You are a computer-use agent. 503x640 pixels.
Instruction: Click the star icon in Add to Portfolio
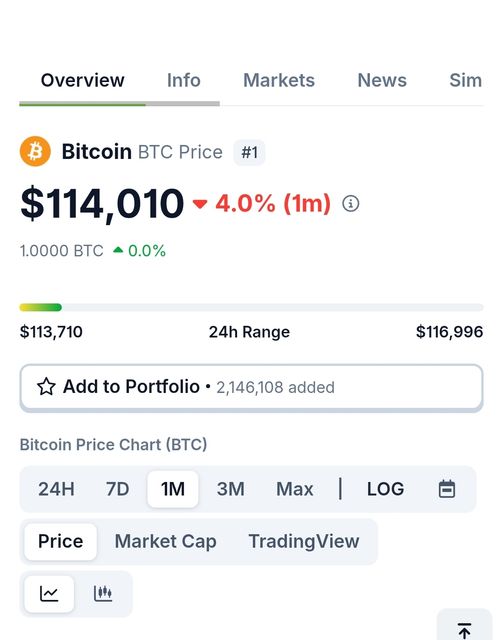pyautogui.click(x=46, y=387)
